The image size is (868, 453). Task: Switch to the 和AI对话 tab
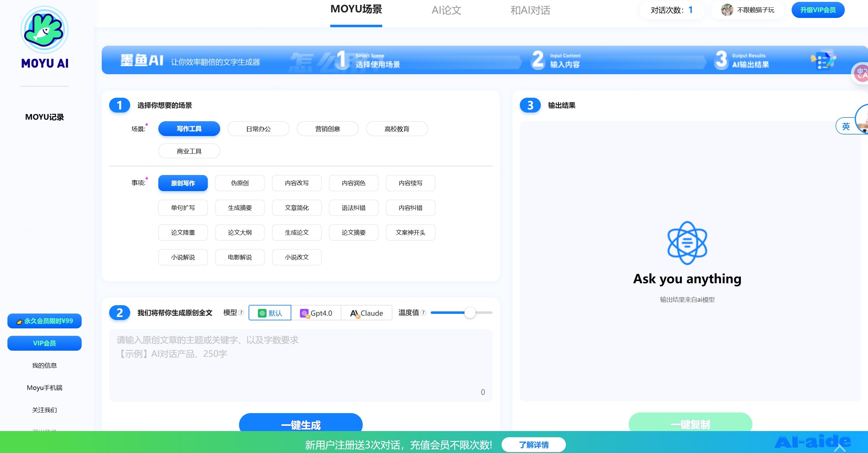pos(530,10)
